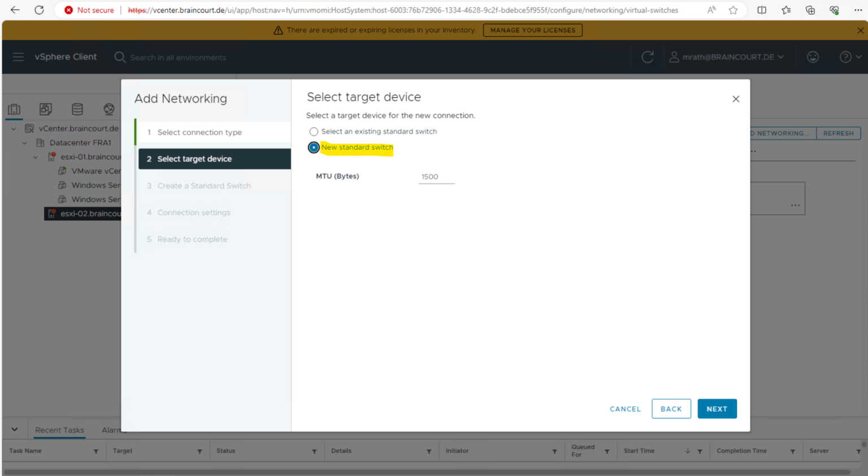Click the NEXT button
868x476 pixels.
pyautogui.click(x=717, y=409)
